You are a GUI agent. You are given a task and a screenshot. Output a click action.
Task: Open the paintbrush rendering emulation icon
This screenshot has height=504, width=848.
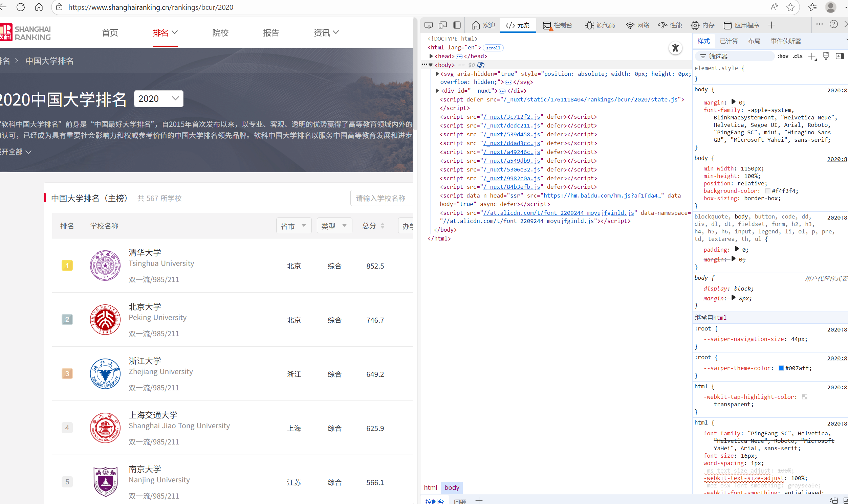pyautogui.click(x=826, y=56)
